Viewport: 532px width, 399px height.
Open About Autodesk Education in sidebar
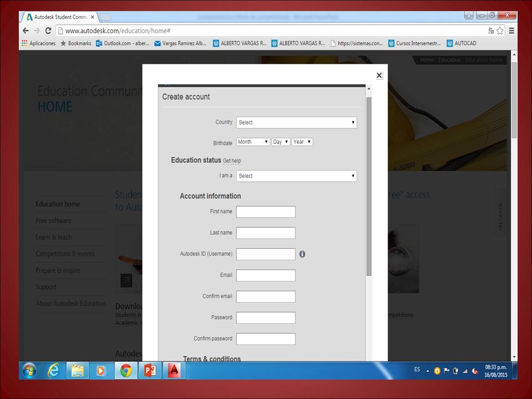click(70, 303)
